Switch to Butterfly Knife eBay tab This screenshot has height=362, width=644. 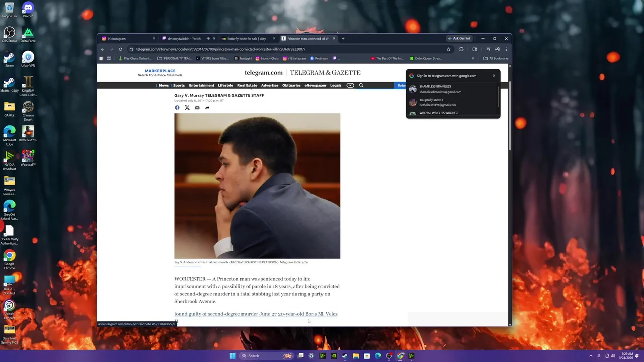(x=248, y=39)
